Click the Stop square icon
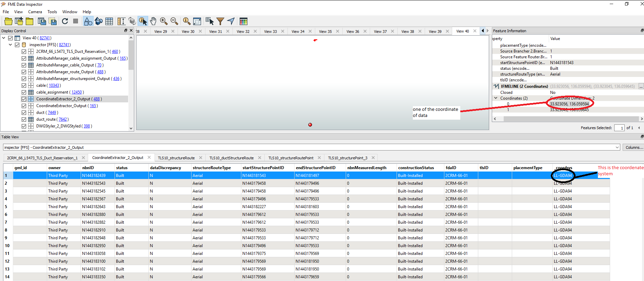 pyautogui.click(x=76, y=21)
